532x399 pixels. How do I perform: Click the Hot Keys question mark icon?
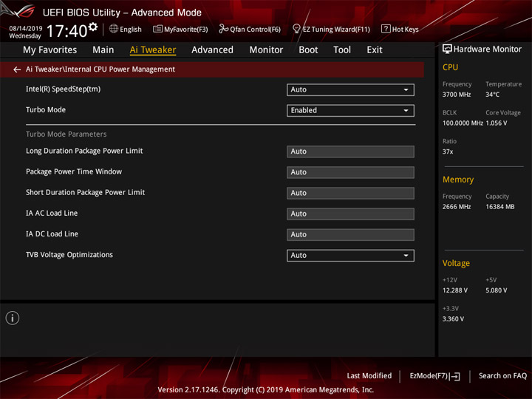pos(386,29)
